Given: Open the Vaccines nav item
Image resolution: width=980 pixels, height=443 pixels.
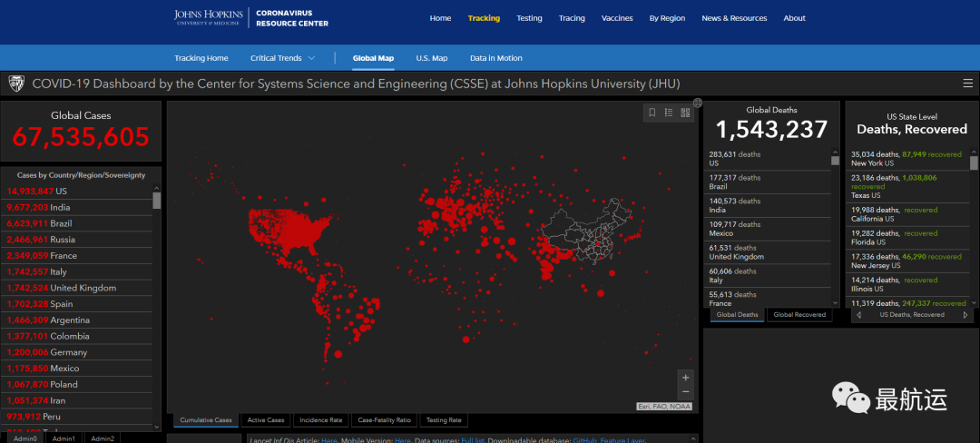Looking at the screenshot, I should pyautogui.click(x=617, y=18).
